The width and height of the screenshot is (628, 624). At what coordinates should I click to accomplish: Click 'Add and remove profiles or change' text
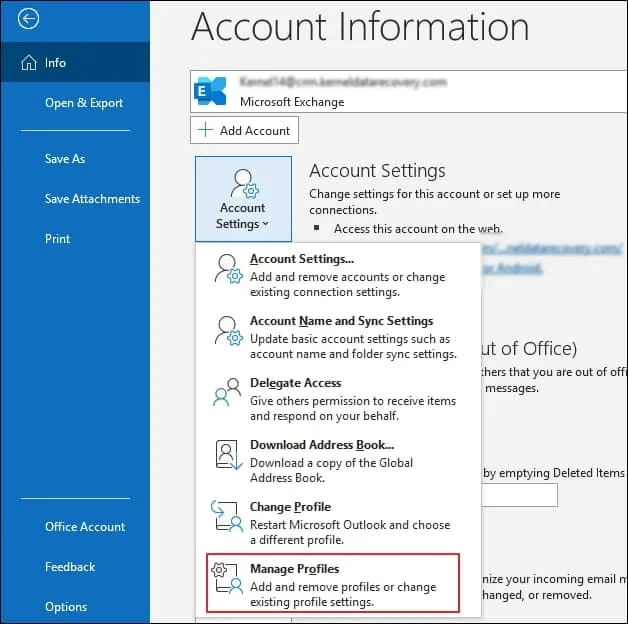coord(343,587)
